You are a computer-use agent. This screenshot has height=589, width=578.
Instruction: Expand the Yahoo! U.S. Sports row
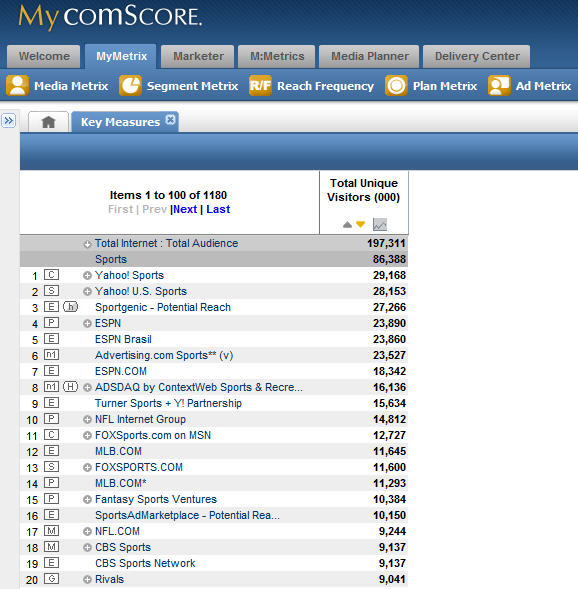point(87,291)
